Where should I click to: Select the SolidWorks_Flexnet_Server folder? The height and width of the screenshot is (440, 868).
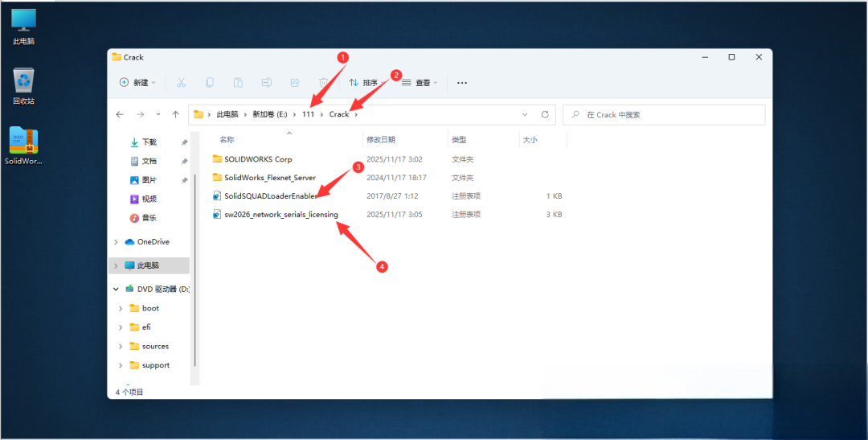click(270, 178)
